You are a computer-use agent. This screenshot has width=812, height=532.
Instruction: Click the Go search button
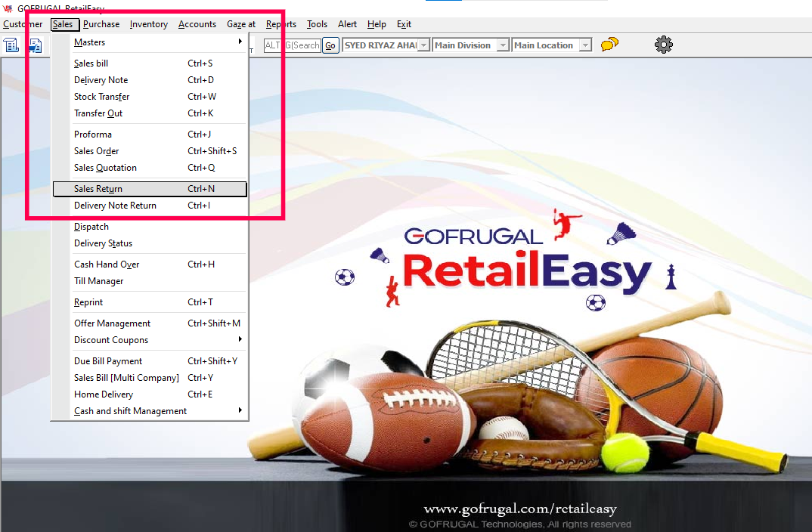(x=330, y=45)
